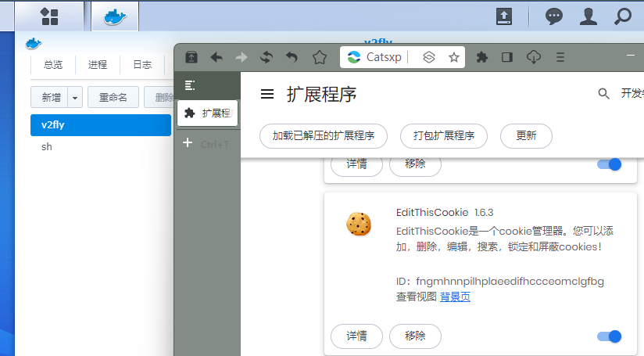Viewport: 644px width, 356px height.
Task: Reload the page with the refresh icon
Action: click(x=267, y=57)
